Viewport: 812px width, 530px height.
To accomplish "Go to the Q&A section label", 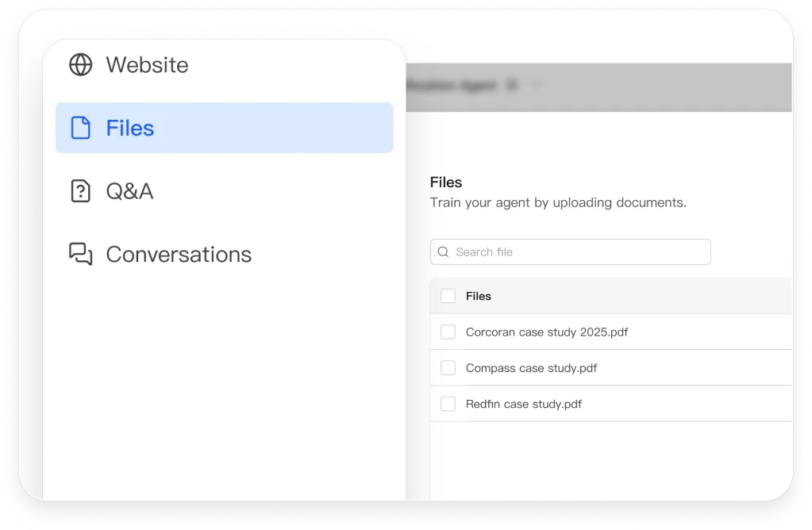I will tap(129, 191).
